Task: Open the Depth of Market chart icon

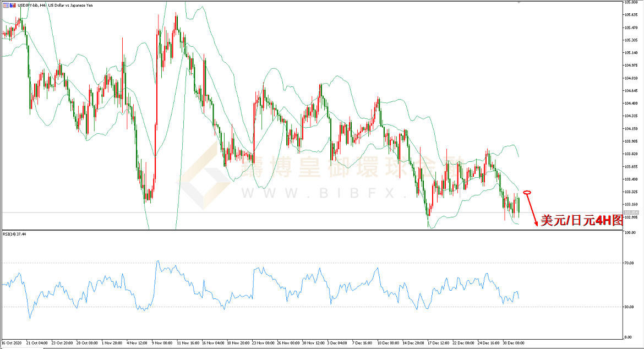Action: click(13, 6)
